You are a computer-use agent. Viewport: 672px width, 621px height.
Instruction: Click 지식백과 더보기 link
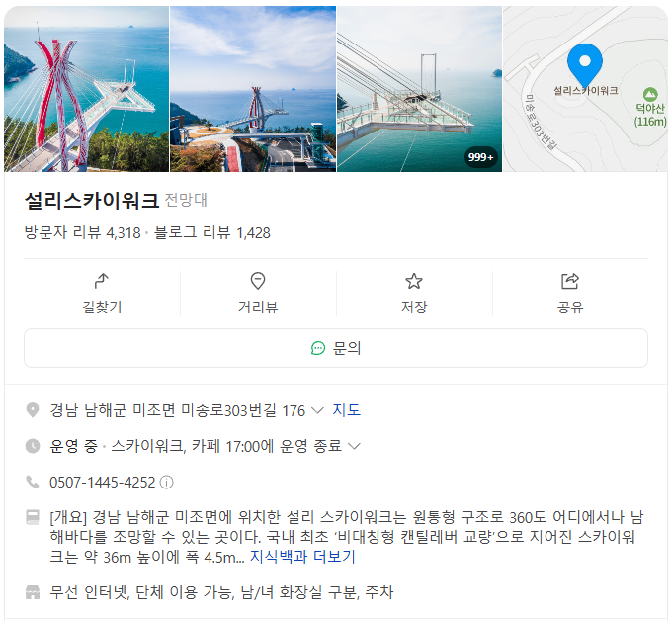(302, 557)
